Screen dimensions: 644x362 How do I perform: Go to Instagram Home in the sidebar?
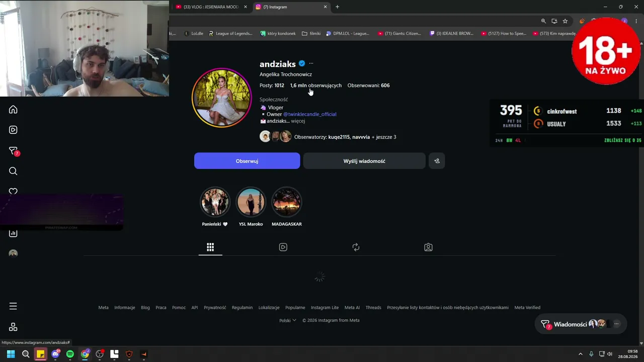click(x=13, y=110)
